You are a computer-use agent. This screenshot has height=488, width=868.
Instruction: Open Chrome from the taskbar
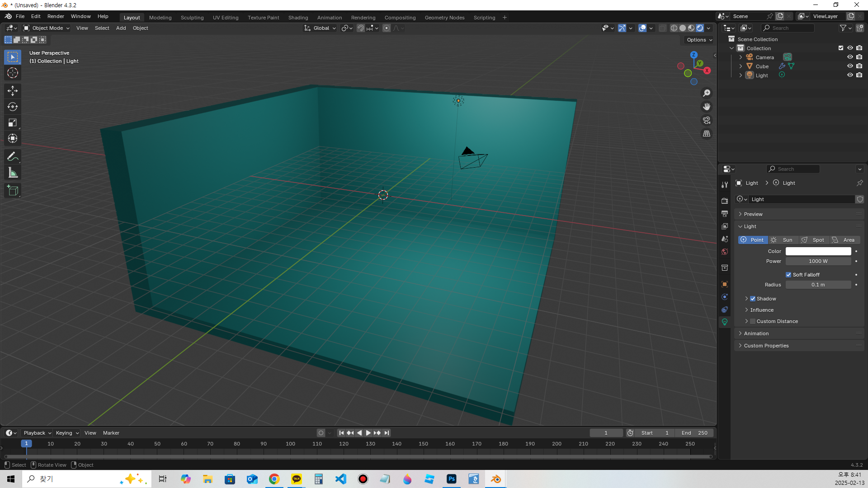point(274,479)
